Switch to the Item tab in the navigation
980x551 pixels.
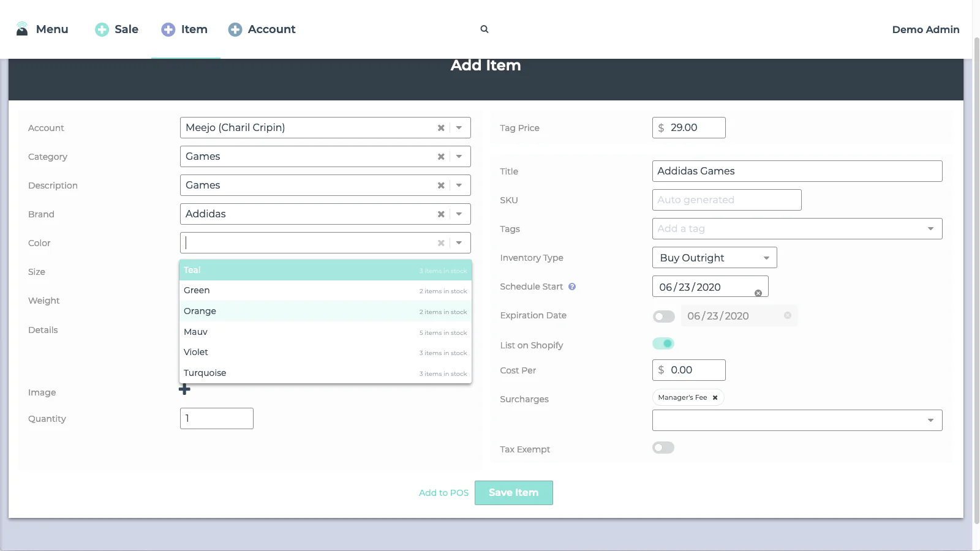point(185,29)
